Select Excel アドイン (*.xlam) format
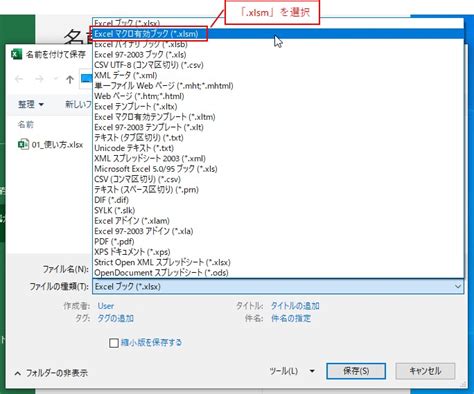This screenshot has height=394, width=474. (278, 221)
